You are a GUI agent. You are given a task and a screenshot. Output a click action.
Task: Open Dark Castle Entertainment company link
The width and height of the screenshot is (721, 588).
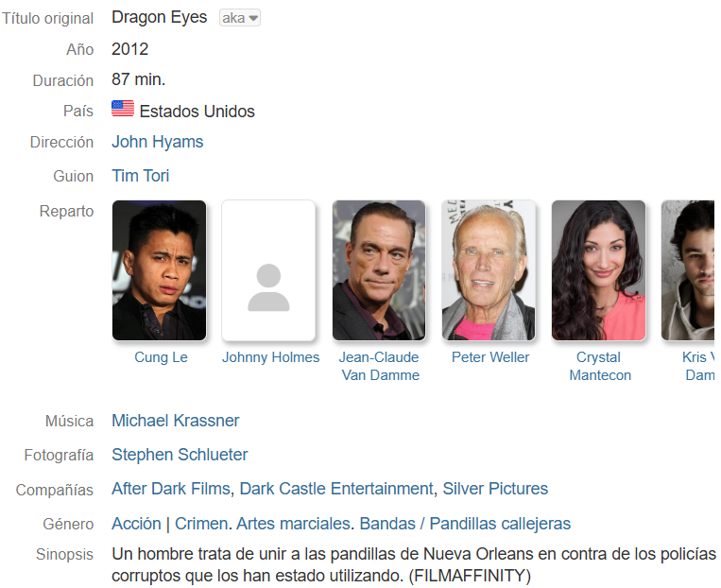pos(336,489)
